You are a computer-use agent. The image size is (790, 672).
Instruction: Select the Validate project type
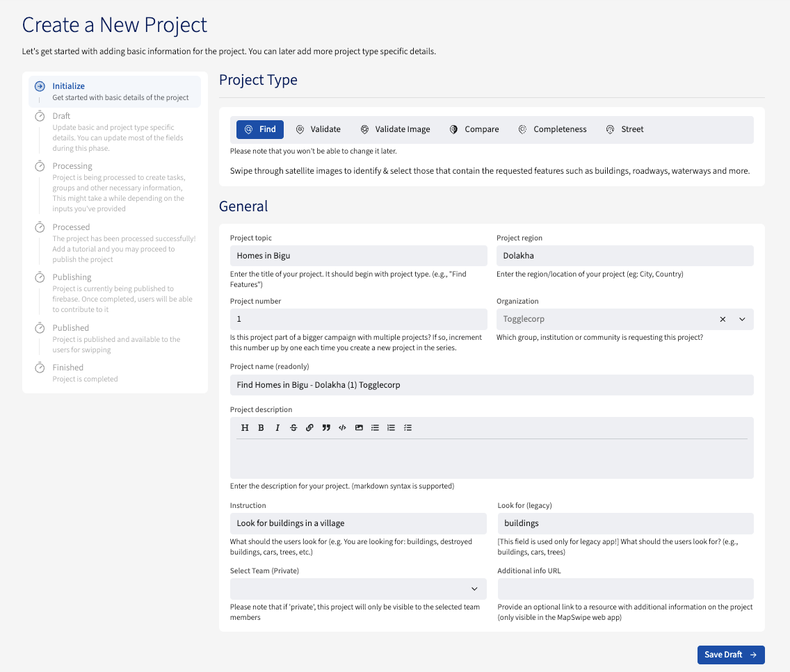point(318,129)
